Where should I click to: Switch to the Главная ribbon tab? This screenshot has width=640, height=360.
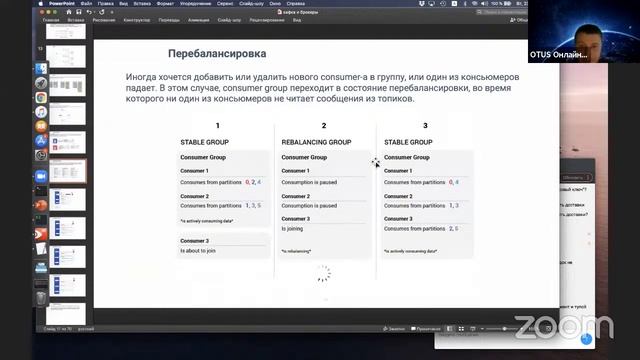51,20
